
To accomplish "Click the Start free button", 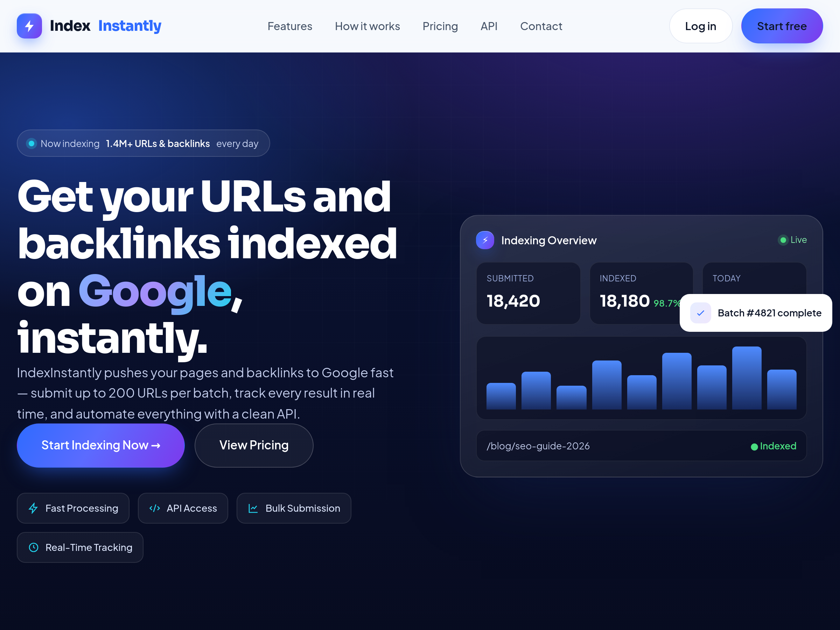I will point(782,26).
